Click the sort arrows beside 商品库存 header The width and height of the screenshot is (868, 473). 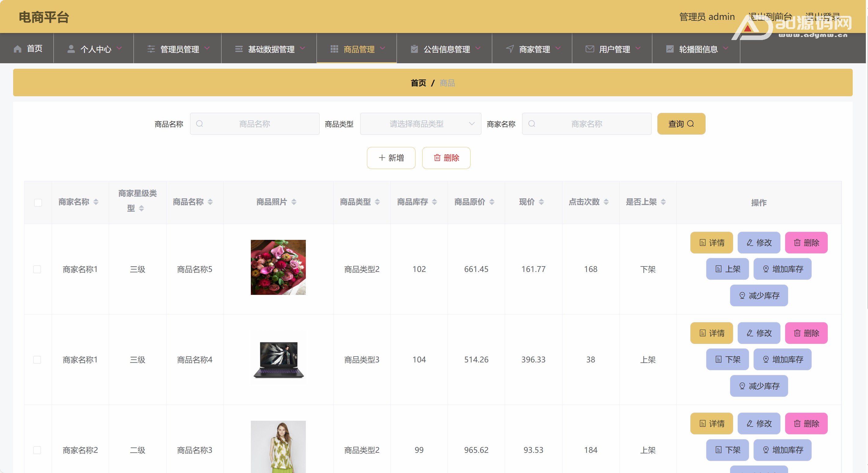434,202
